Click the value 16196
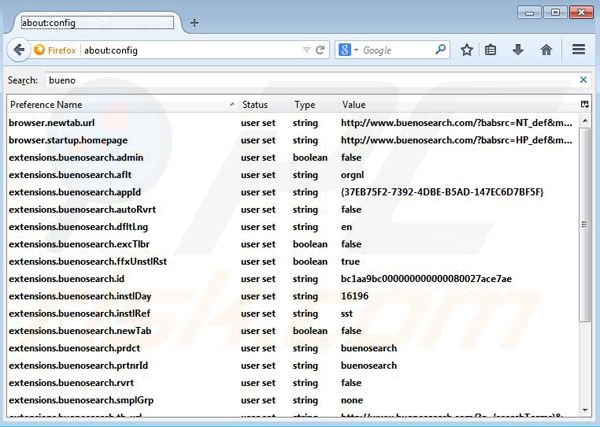 tap(355, 296)
